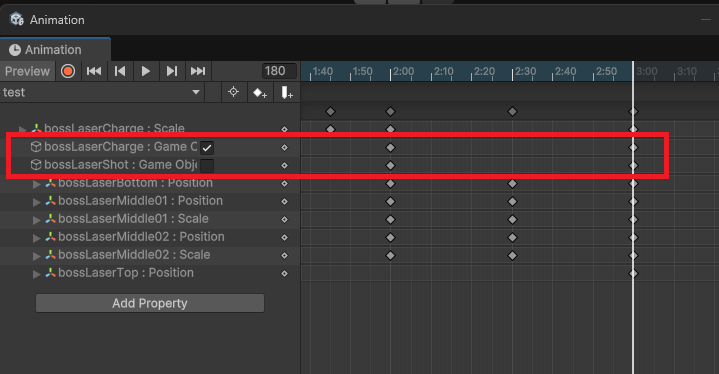Image resolution: width=719 pixels, height=374 pixels.
Task: Toggle the Preview mode button
Action: coord(27,71)
